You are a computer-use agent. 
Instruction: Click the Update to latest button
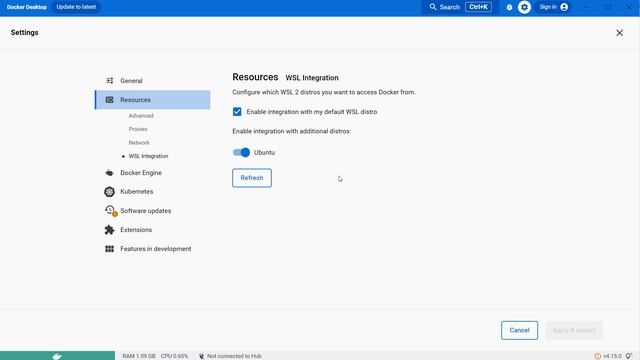[76, 7]
